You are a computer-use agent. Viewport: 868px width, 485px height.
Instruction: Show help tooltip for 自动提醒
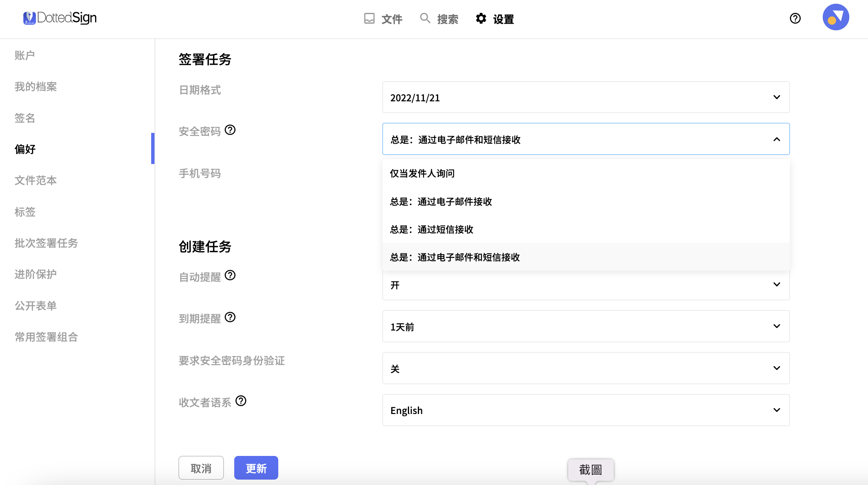pos(230,275)
